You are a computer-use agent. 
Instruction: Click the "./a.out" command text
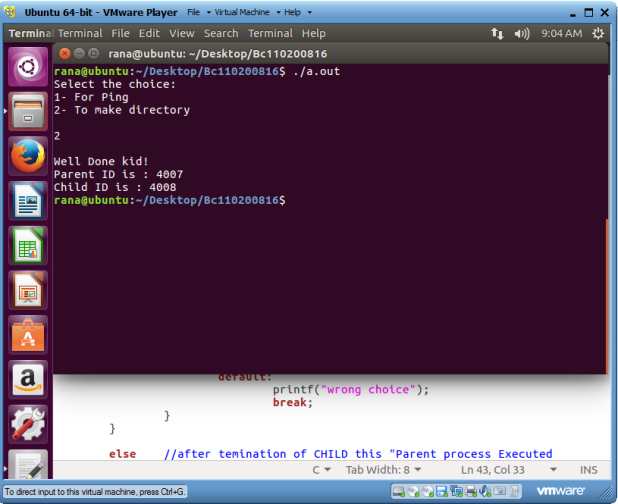point(316,71)
